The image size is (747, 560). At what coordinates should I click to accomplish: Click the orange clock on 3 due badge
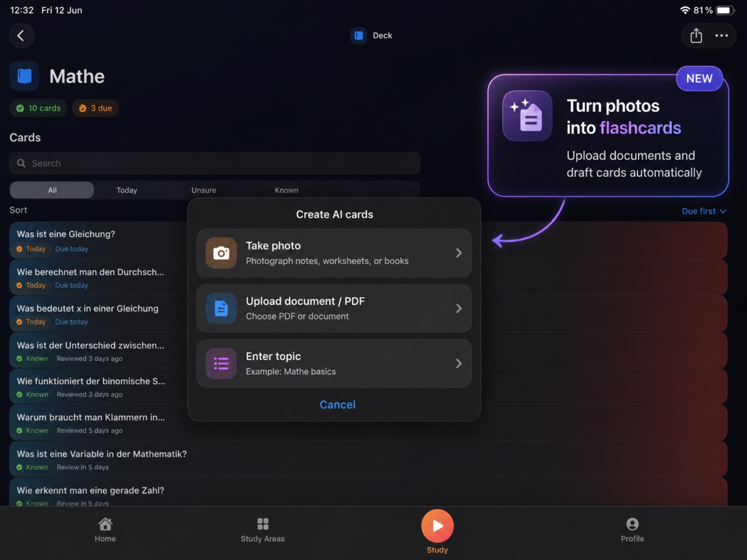point(83,108)
